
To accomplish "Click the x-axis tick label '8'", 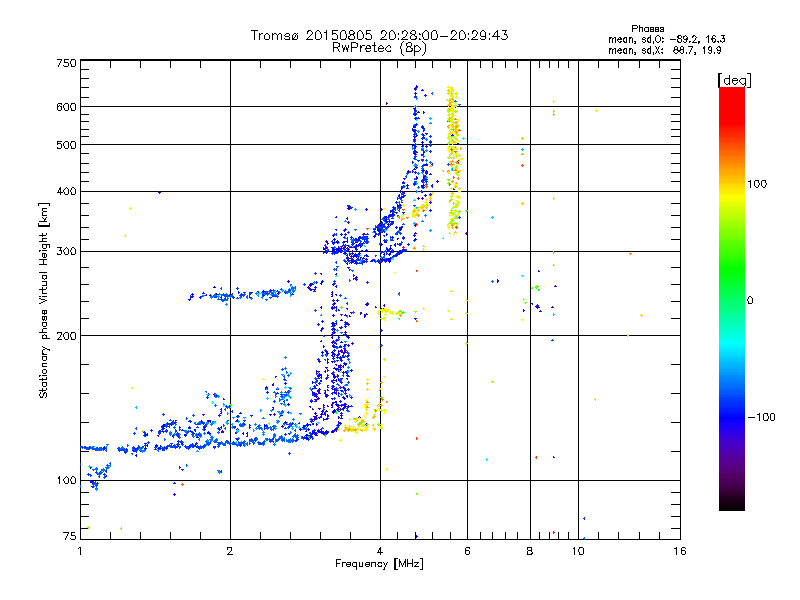I will pos(530,551).
